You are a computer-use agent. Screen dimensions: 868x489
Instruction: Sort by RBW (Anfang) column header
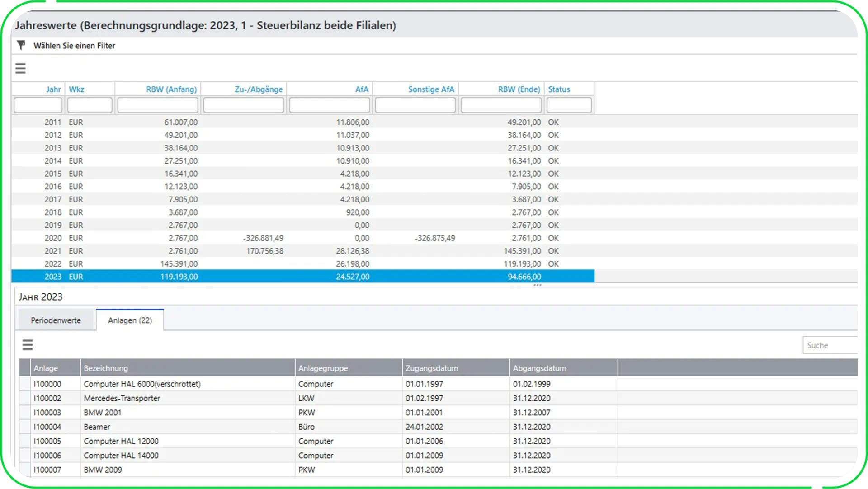tap(171, 89)
